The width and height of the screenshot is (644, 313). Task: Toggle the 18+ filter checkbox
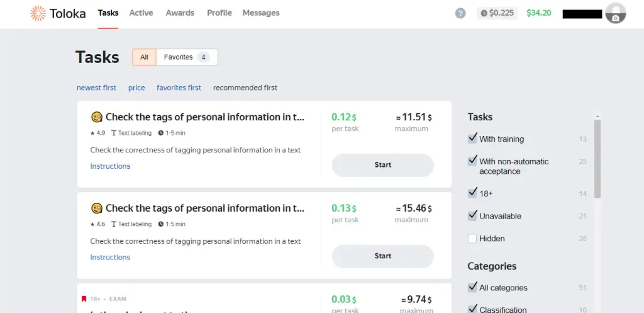472,193
